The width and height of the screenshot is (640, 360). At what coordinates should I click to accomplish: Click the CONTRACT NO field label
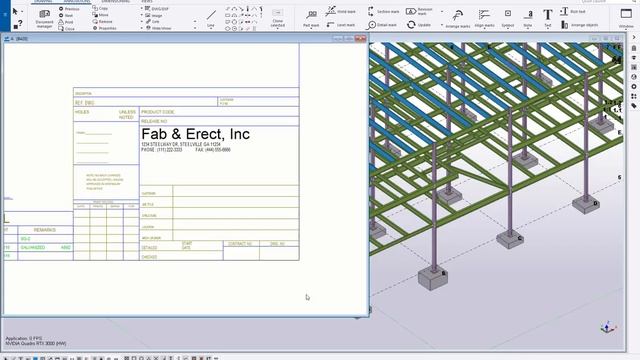point(240,244)
